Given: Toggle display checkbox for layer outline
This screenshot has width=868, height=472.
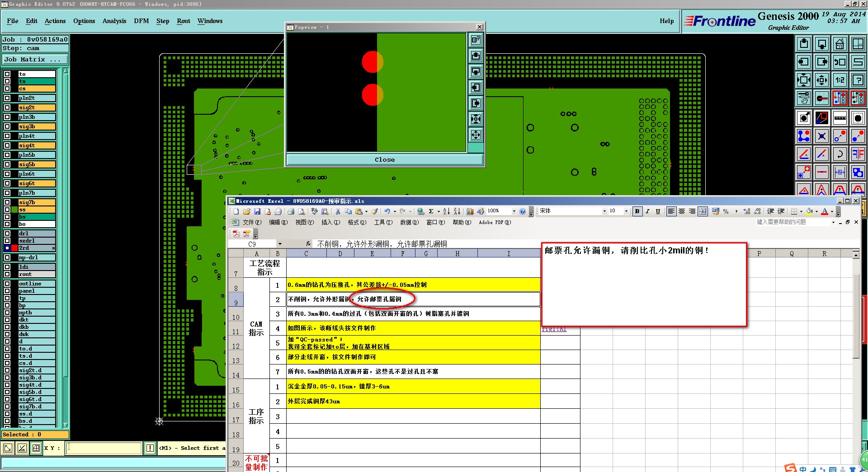Looking at the screenshot, I should pyautogui.click(x=7, y=284).
